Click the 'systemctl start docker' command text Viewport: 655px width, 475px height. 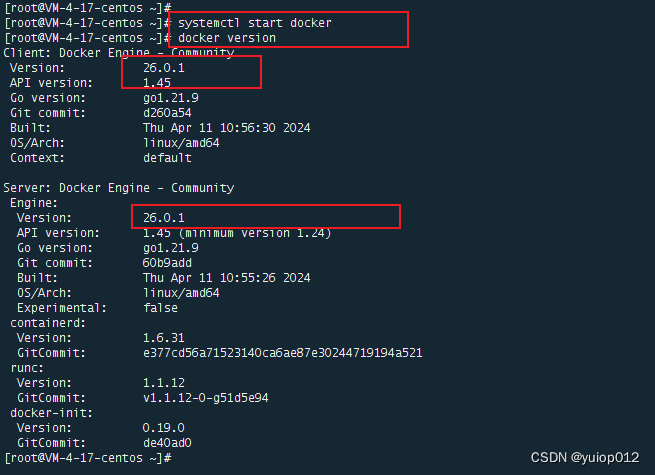coord(255,23)
